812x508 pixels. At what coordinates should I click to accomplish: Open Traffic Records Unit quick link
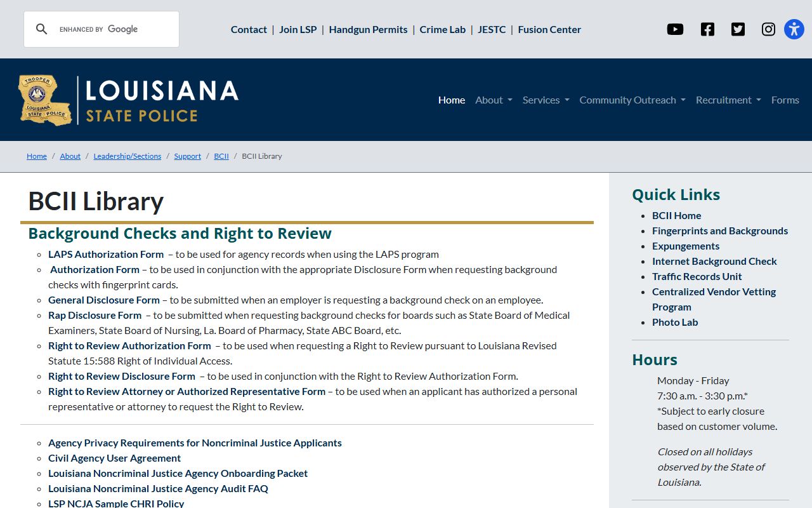(697, 276)
